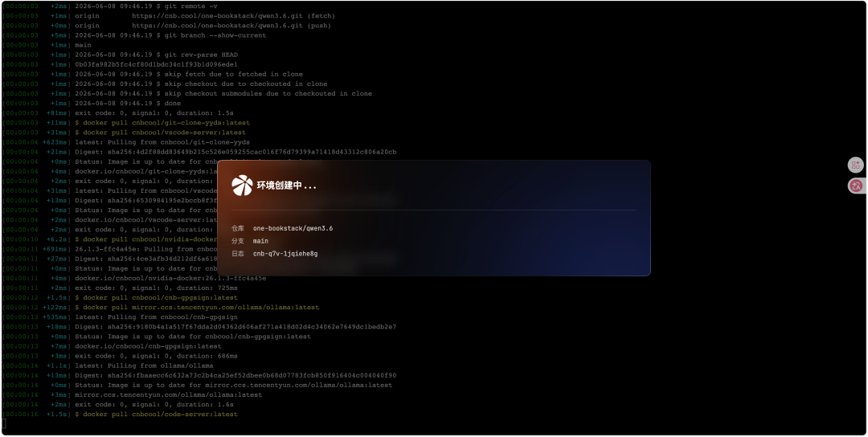This screenshot has width=868, height=437.
Task: Click exit code line with duration 1.5s
Action: [154, 112]
